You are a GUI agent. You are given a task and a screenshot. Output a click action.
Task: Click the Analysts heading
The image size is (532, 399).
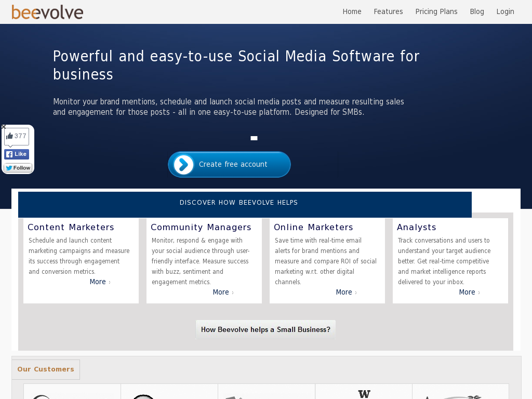pos(417,228)
